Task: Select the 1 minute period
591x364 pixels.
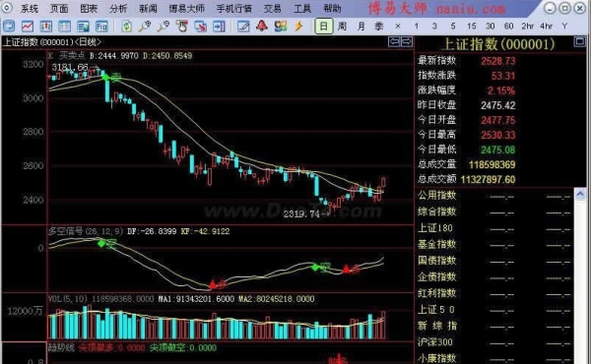Action: [416, 26]
